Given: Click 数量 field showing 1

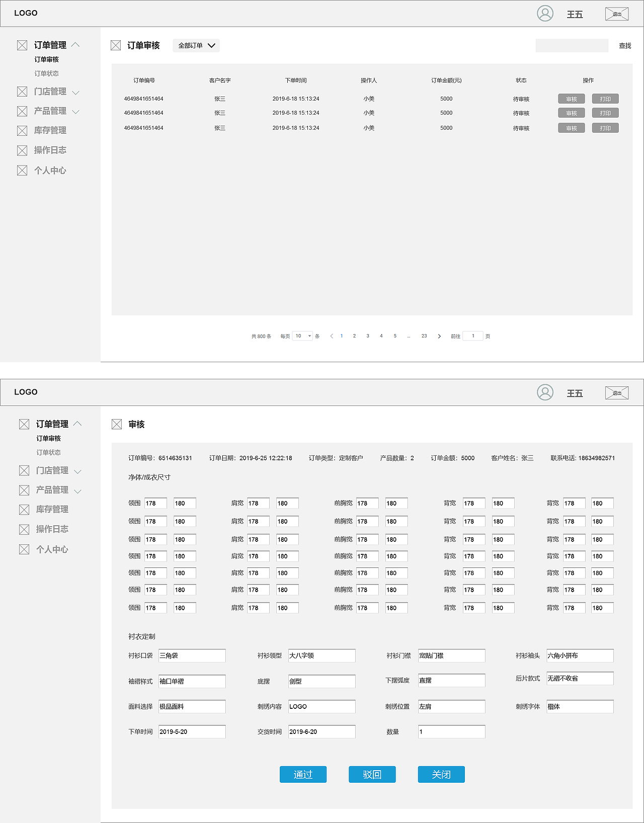Looking at the screenshot, I should click(452, 731).
